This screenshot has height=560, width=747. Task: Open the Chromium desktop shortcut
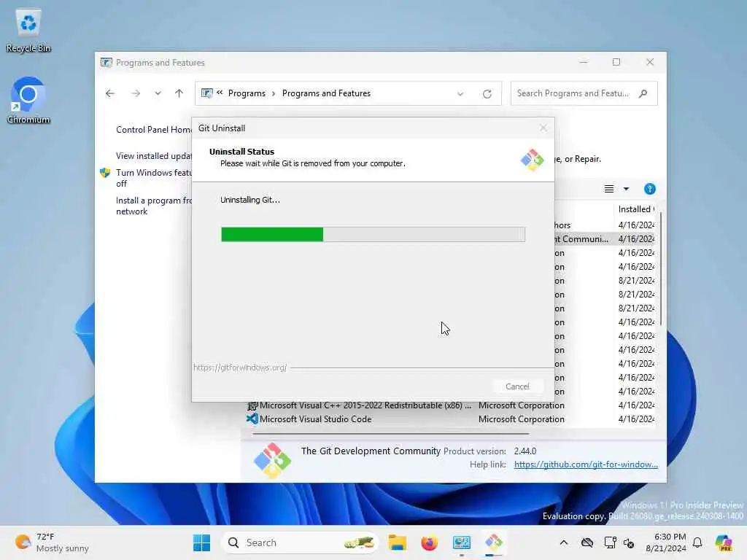point(28,101)
